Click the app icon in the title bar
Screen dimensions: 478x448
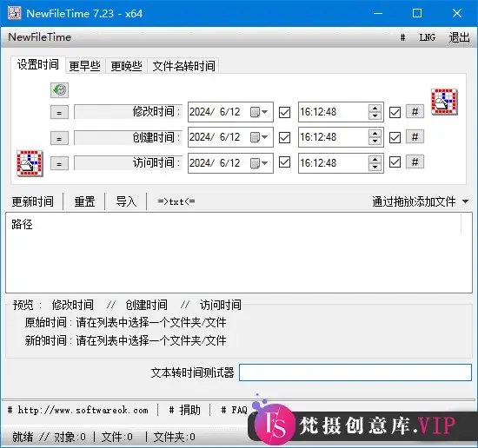point(14,13)
